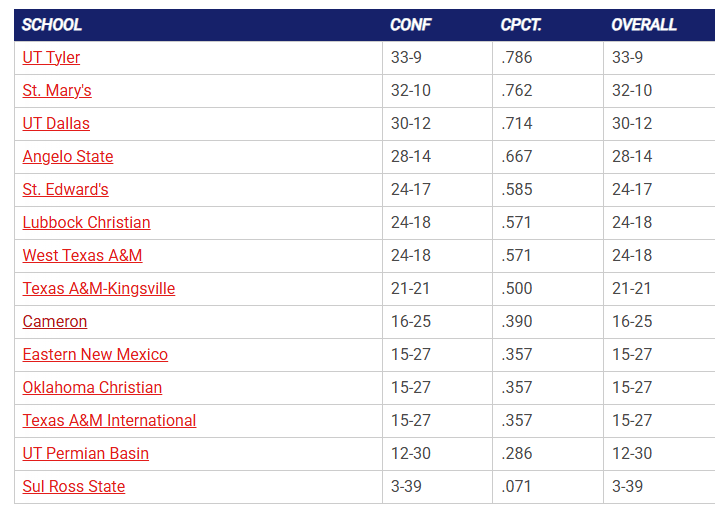Image resolution: width=715 pixels, height=505 pixels.
Task: Click the CONF column header
Action: click(411, 25)
